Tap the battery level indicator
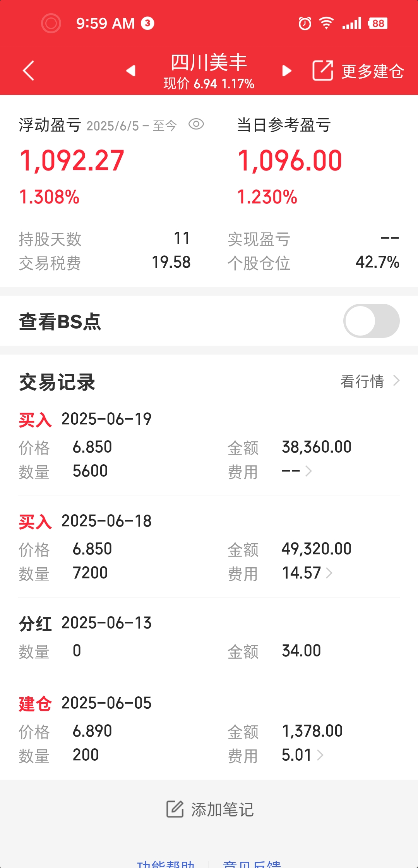Screen dimensions: 418x868 coord(378,23)
